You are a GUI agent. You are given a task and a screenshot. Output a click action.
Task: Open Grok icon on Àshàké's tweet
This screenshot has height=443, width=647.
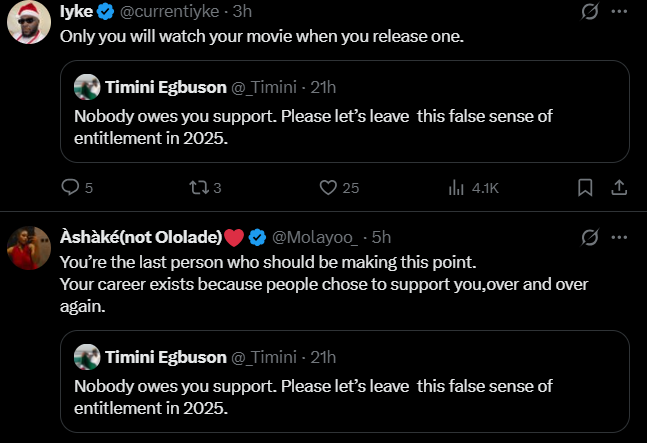pos(590,237)
